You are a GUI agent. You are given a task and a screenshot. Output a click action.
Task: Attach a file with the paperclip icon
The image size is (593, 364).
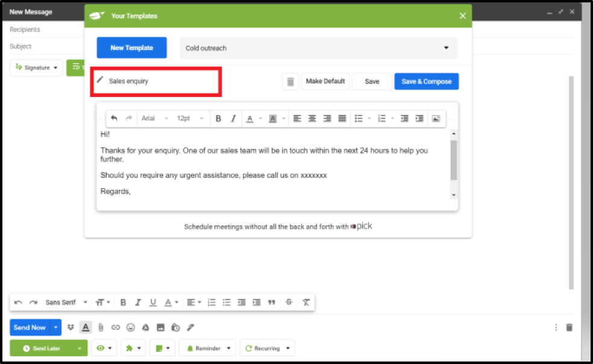pyautogui.click(x=100, y=328)
